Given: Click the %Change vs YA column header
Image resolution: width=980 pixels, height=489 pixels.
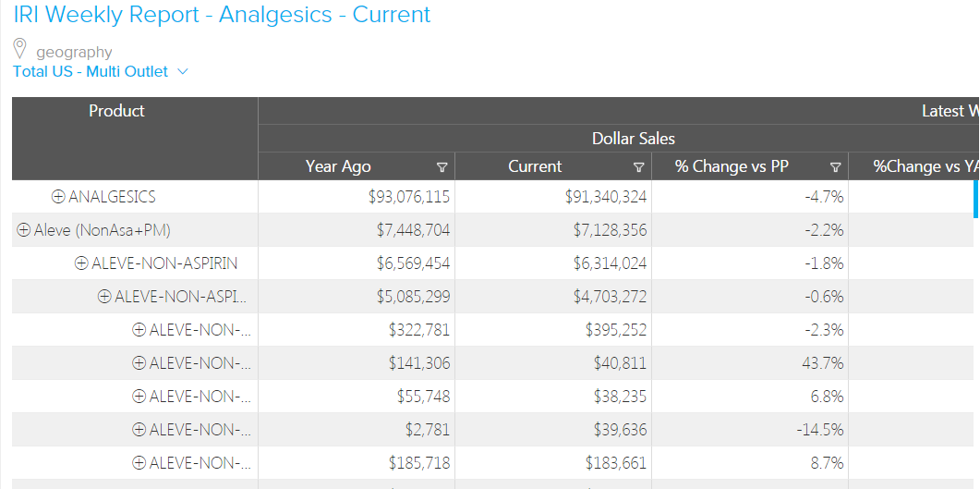Looking at the screenshot, I should tap(924, 166).
